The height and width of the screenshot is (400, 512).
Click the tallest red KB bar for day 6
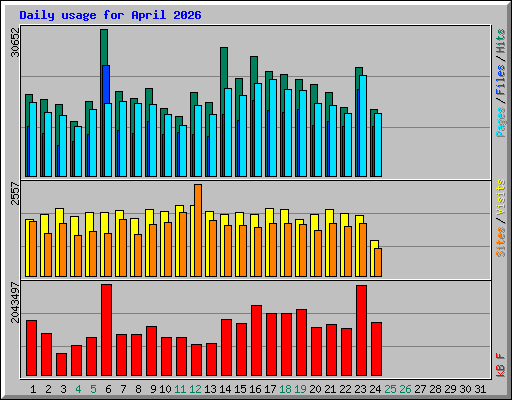[107, 330]
